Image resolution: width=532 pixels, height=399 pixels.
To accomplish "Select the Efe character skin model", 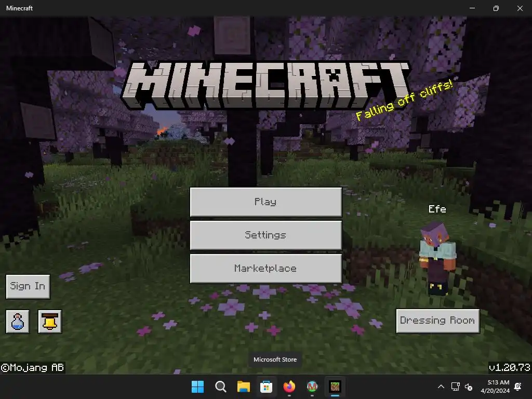I will click(x=437, y=258).
